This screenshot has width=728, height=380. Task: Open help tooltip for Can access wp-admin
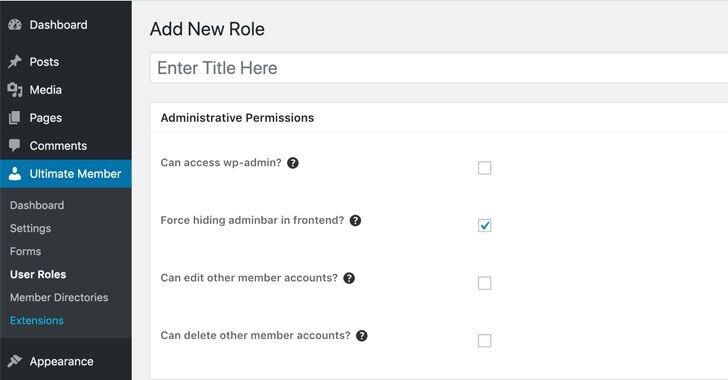(x=292, y=163)
